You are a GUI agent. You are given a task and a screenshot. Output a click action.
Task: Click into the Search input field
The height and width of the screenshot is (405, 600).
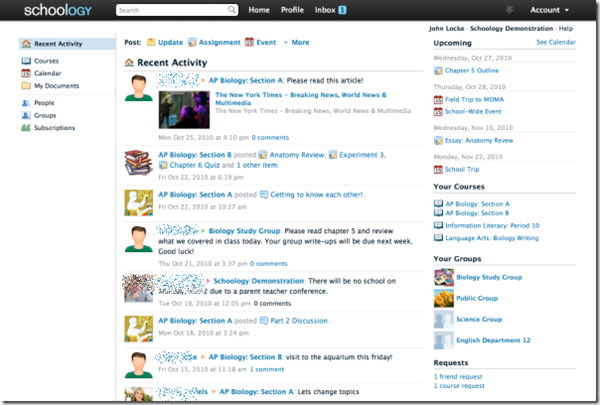coord(170,10)
